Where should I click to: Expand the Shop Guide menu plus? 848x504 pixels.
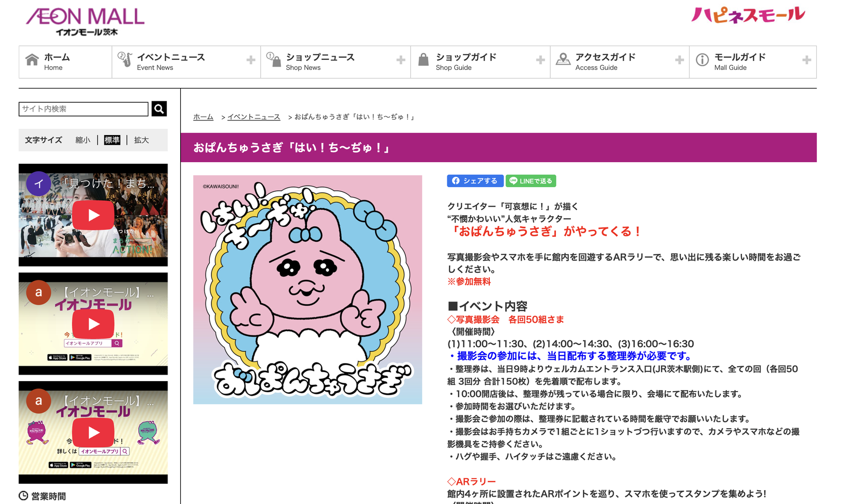coord(541,60)
